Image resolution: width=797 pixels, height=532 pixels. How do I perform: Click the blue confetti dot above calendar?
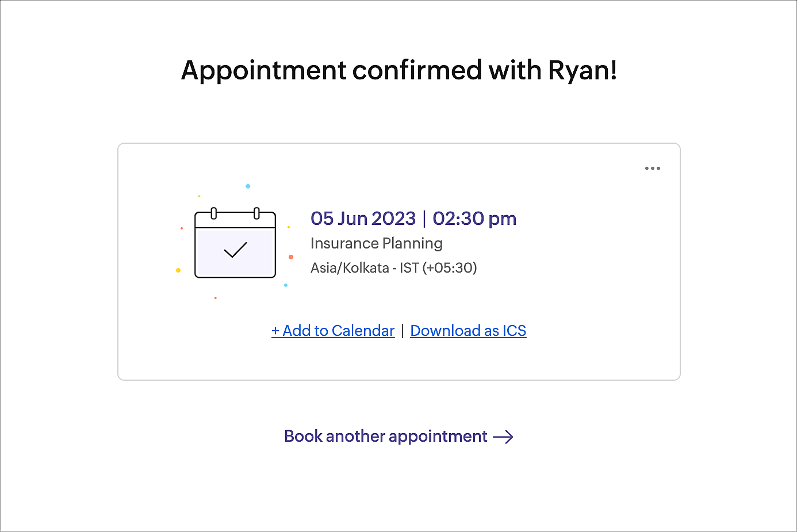pos(248,186)
